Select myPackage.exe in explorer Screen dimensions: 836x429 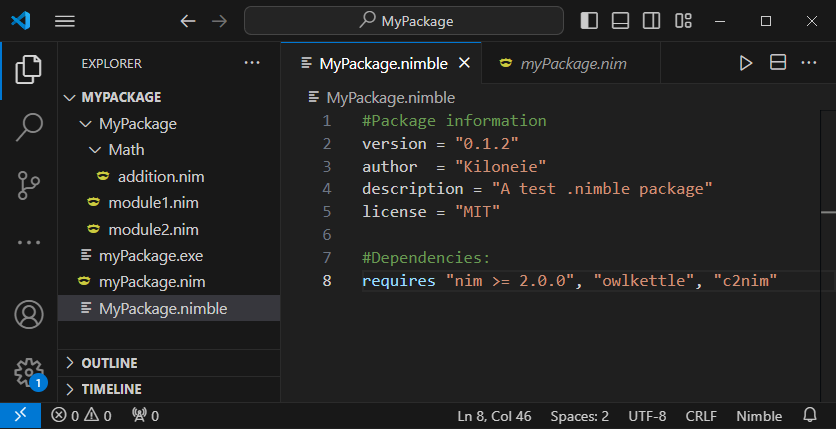click(169, 256)
